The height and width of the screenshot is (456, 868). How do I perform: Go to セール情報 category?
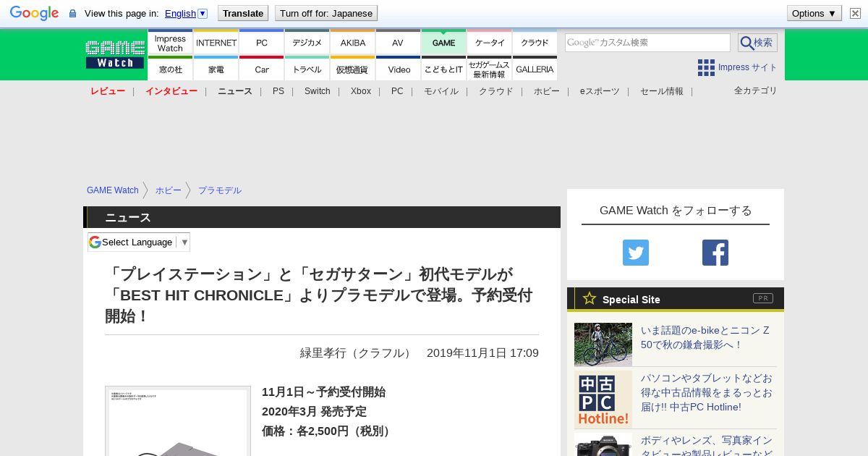coord(662,91)
